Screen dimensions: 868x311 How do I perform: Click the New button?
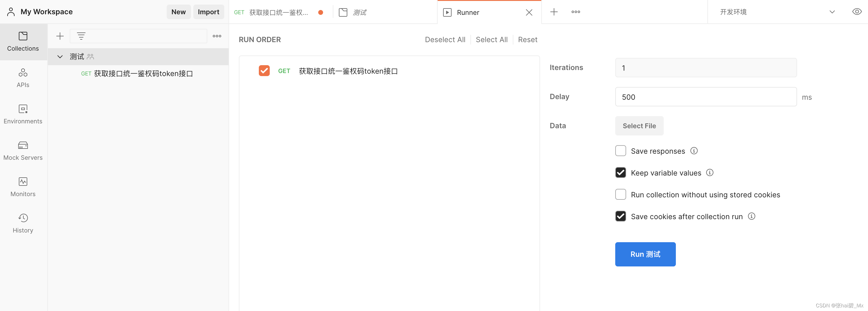(x=179, y=12)
